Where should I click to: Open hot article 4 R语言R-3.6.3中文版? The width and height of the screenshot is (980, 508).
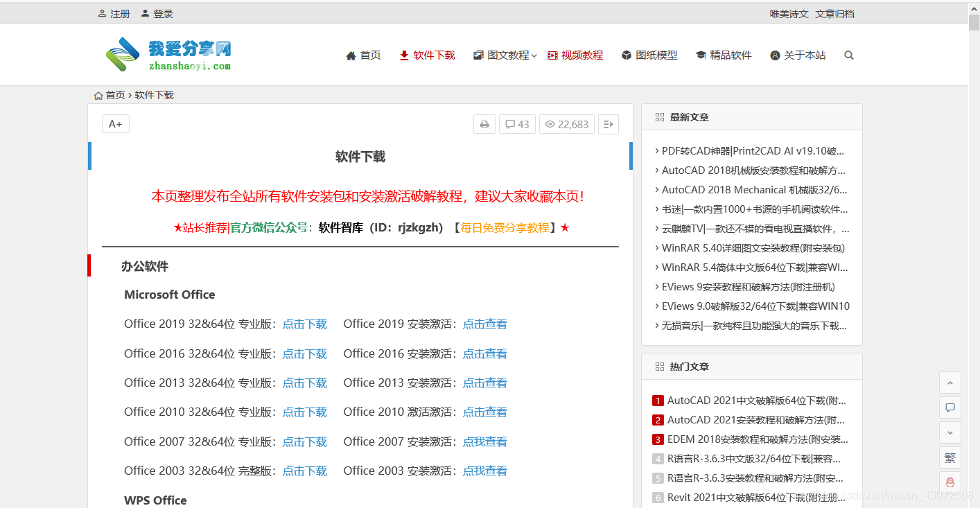click(754, 459)
